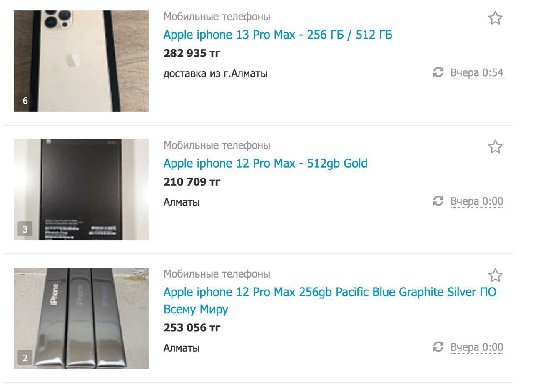Click refresh icon of 253 056 тг listing

tap(438, 347)
